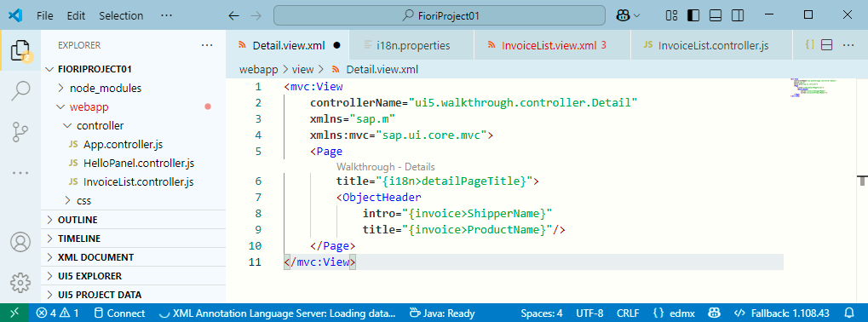Open the Explorer view in activity bar
This screenshot has height=322, width=868.
[x=20, y=49]
